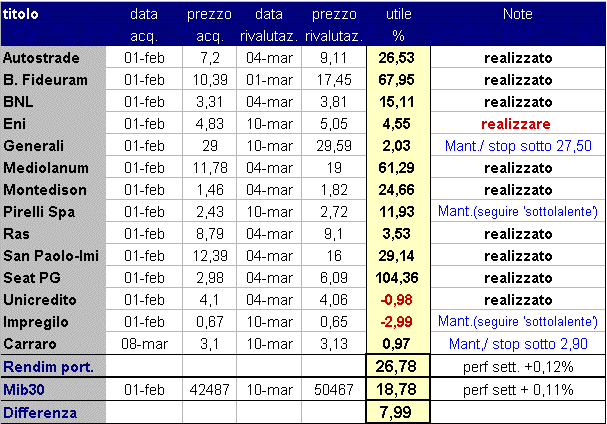Viewport: 607px width, 424px height.
Task: Click the 17,45 revaluation price cell
Action: coord(334,80)
